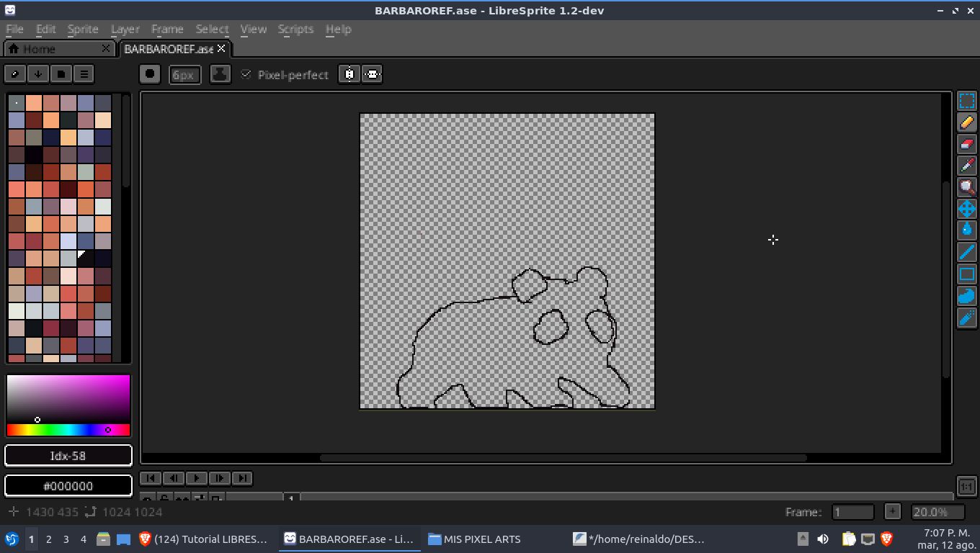980x553 pixels.
Task: Toggle the Pixel-perfect checkbox
Action: click(x=246, y=74)
